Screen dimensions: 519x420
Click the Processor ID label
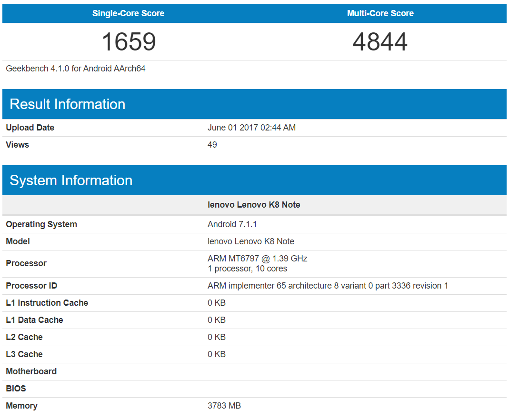[31, 286]
